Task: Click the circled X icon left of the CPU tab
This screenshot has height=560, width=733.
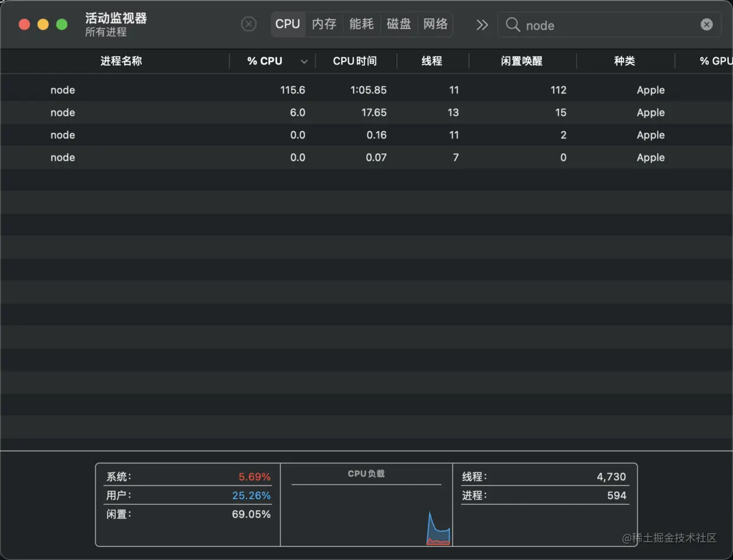Action: (248, 24)
